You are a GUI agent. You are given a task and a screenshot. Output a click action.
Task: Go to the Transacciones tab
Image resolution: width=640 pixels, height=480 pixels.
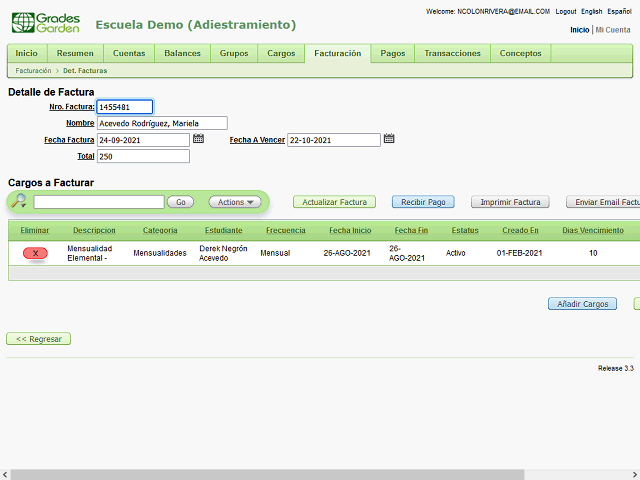(x=452, y=53)
